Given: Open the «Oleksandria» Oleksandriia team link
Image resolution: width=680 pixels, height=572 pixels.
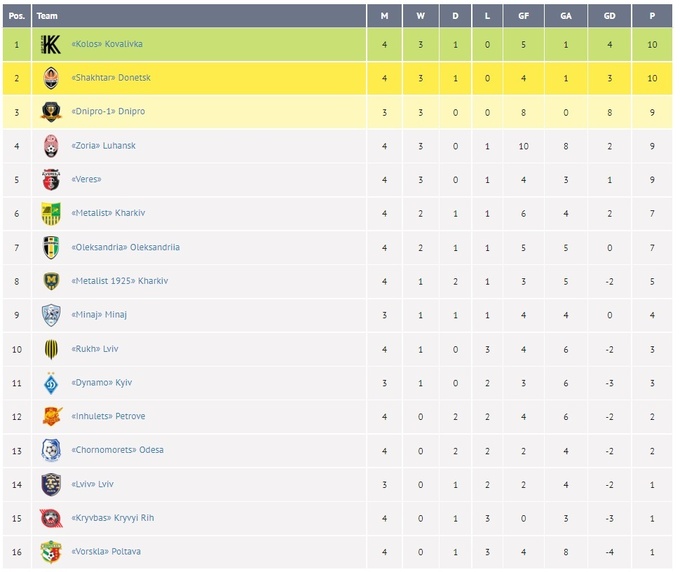Looking at the screenshot, I should coord(125,247).
